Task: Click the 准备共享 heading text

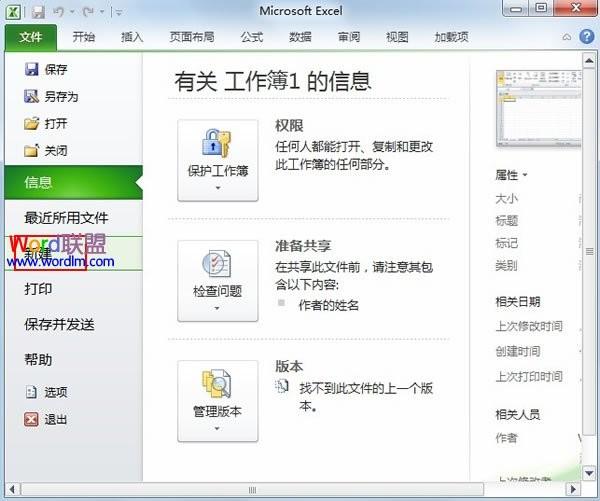Action: [303, 246]
